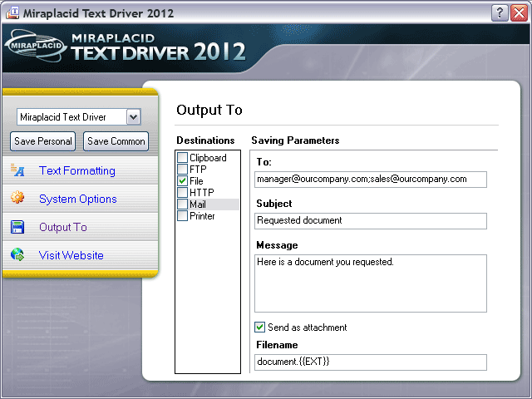Viewport: 532px width, 399px height.
Task: Click the Destinations heading
Action: pos(205,140)
